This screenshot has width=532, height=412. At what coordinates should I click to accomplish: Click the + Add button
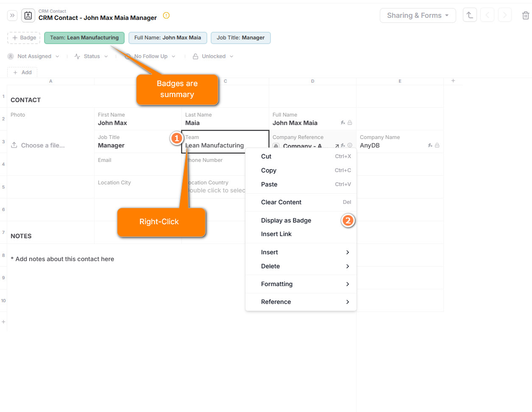pos(22,72)
